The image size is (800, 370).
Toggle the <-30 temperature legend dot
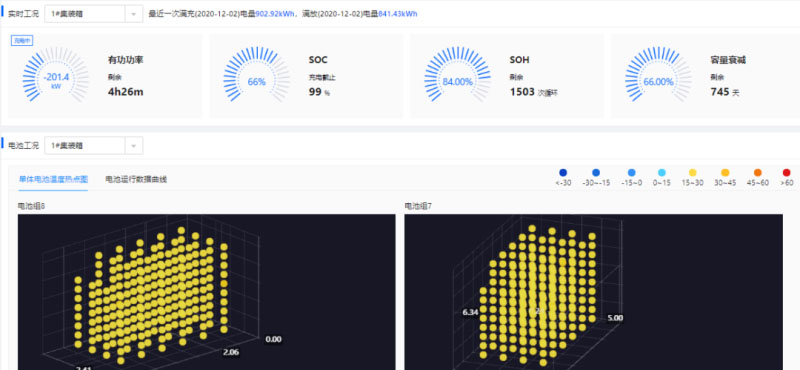563,173
